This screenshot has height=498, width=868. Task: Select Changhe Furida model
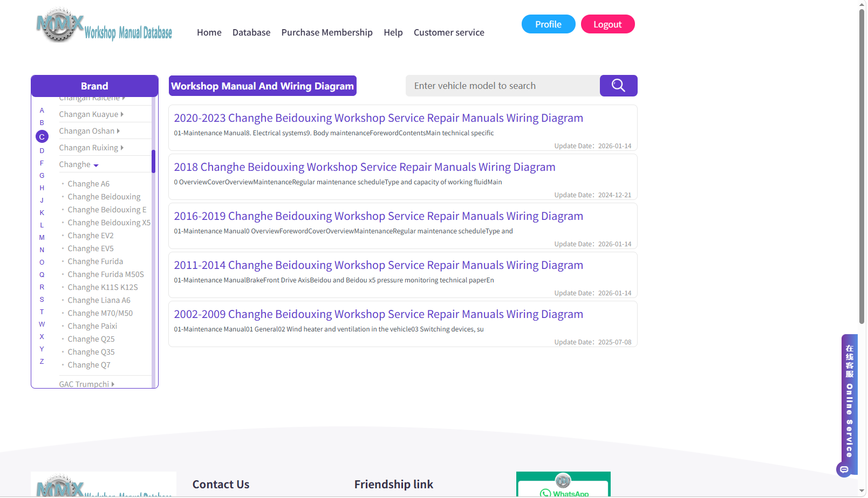95,261
